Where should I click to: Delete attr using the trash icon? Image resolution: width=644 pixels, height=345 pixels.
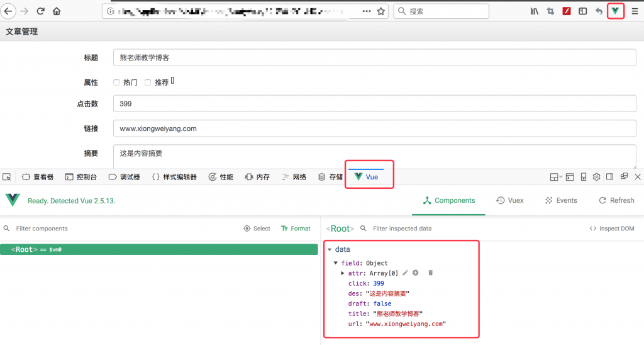431,273
